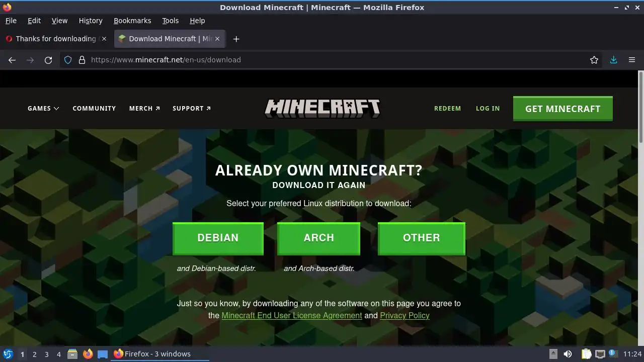Open the Help menu

197,21
